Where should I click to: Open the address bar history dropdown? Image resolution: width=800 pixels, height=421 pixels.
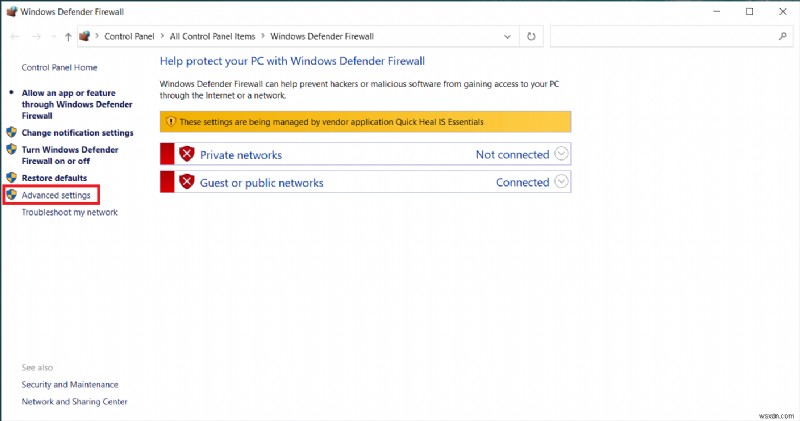click(507, 37)
